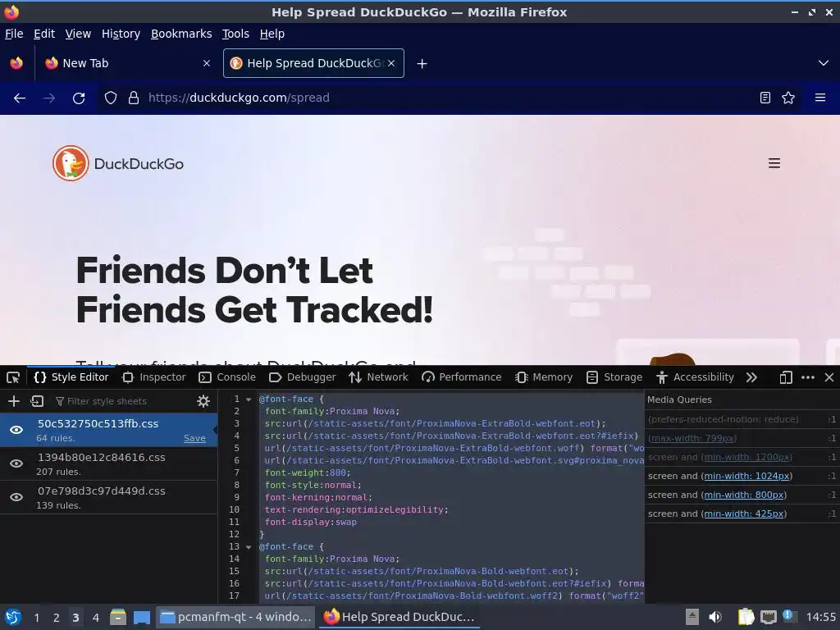Open devtools customize ellipsis menu
Image resolution: width=840 pixels, height=630 pixels.
pyautogui.click(x=808, y=377)
